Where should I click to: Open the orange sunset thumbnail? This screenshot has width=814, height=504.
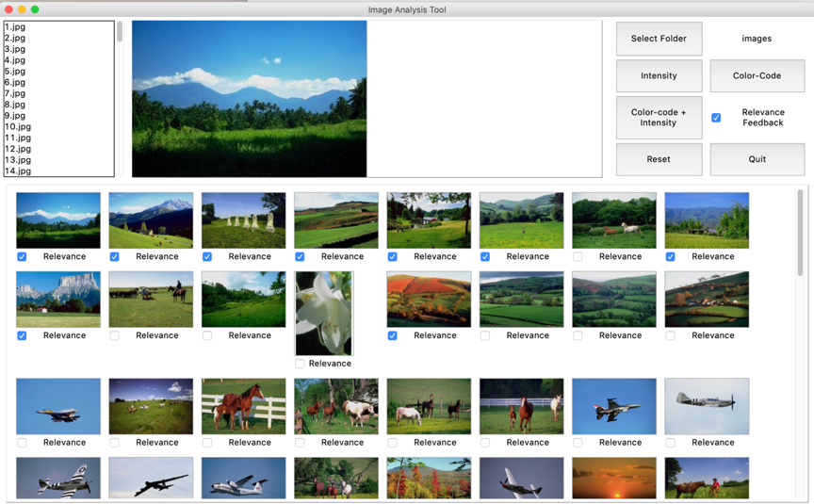click(x=614, y=478)
